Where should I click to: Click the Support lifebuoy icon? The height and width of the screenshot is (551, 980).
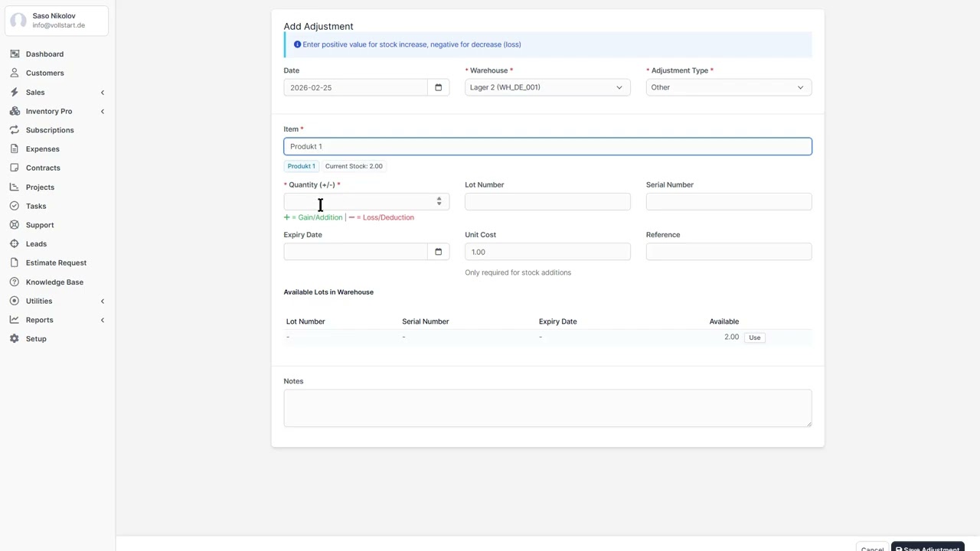click(15, 225)
